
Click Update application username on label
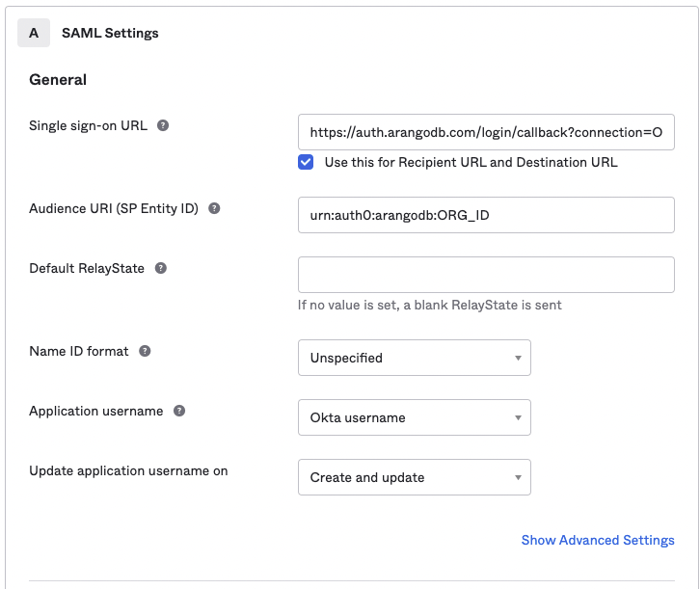coord(128,470)
